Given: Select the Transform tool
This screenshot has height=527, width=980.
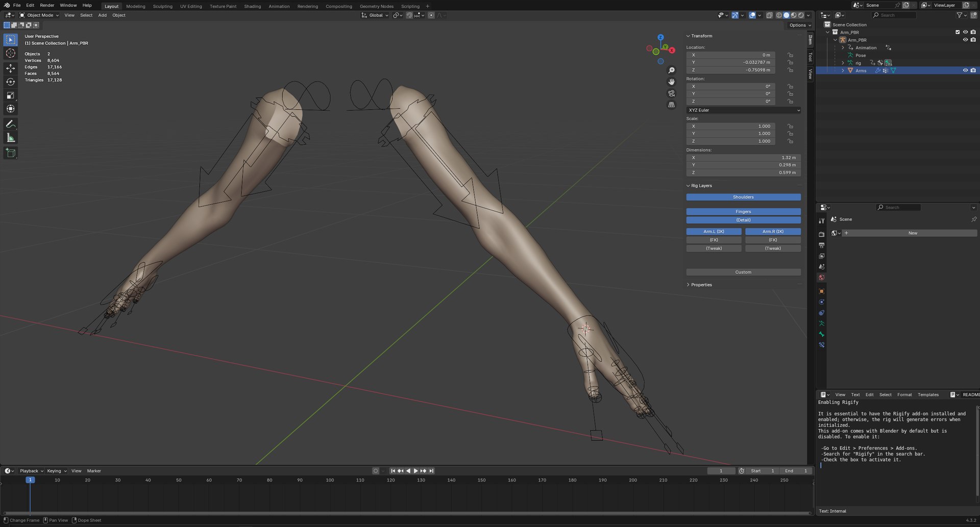Looking at the screenshot, I should (11, 109).
